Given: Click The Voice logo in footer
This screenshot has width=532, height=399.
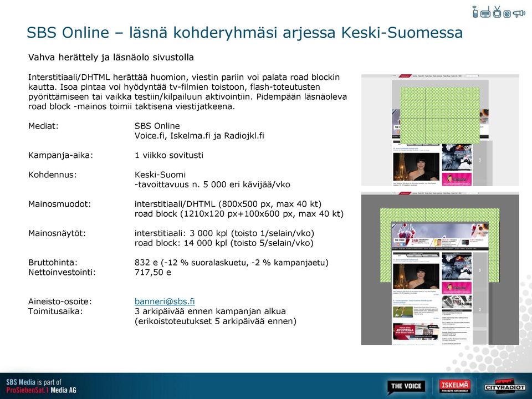Looking at the screenshot, I should pyautogui.click(x=406, y=386).
